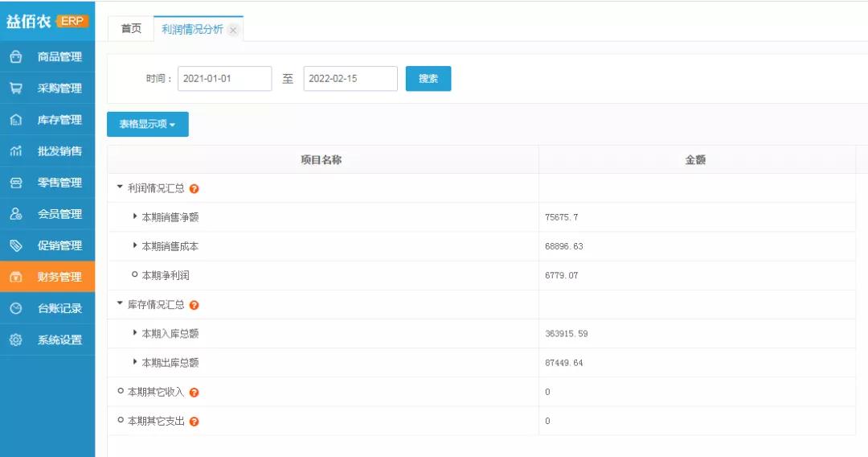Click the 商品管理 shopping bag icon
The height and width of the screenshot is (457, 868).
(15, 57)
